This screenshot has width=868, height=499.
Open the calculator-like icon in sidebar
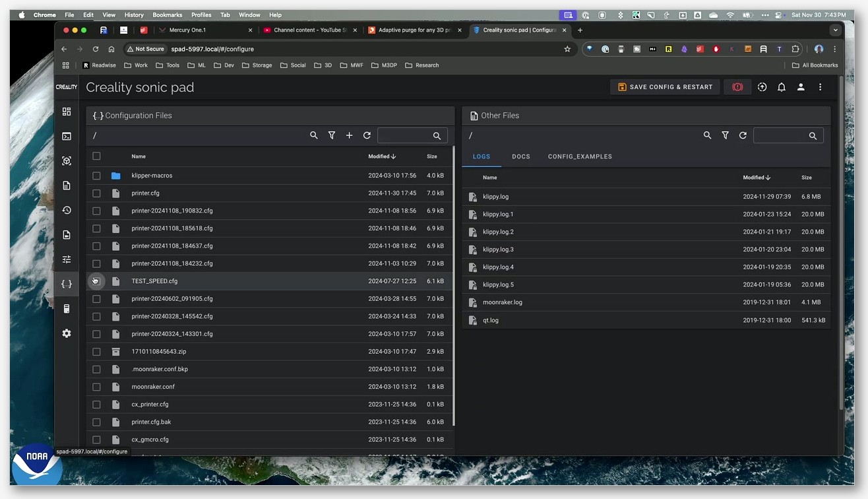coord(67,309)
